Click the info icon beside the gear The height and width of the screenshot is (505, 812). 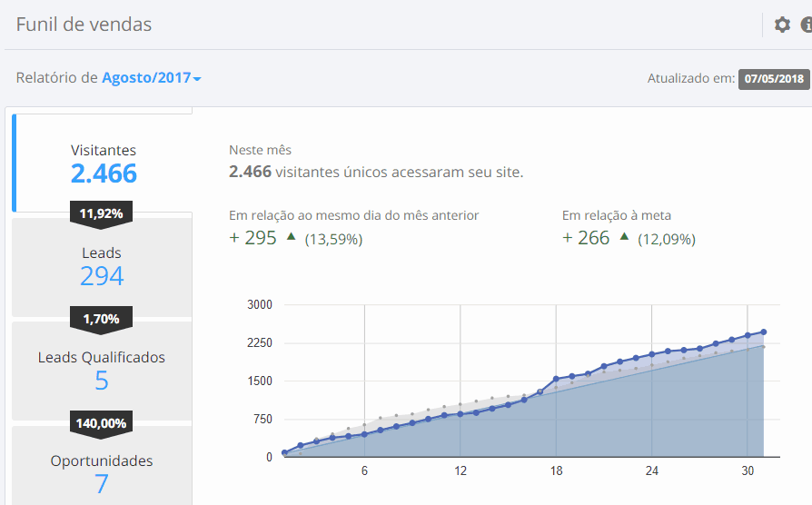(807, 25)
